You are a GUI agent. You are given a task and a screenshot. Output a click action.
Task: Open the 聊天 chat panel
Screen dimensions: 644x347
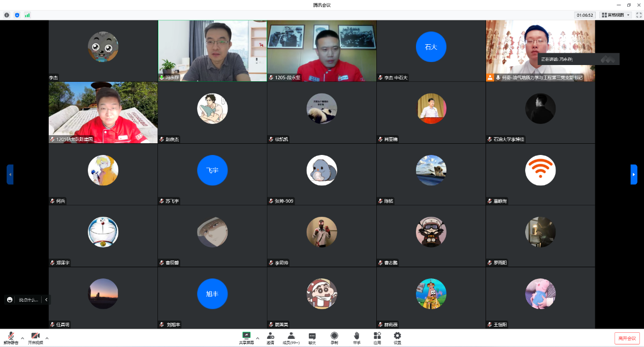pyautogui.click(x=312, y=338)
